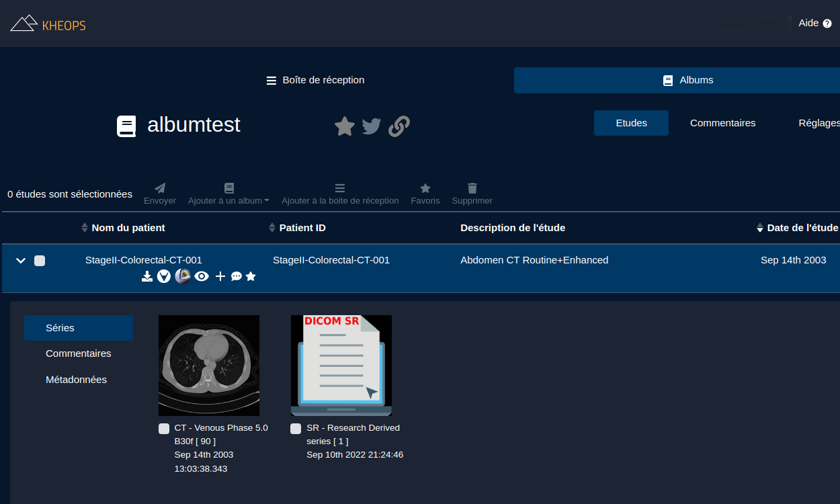Open study in OHIF viewer icon
The width and height of the screenshot is (840, 504).
(164, 276)
